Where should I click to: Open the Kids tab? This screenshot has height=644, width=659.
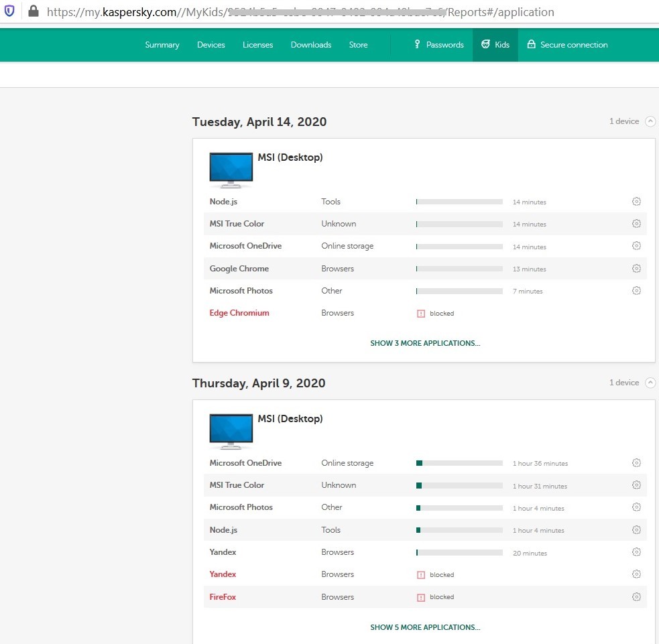pos(495,45)
